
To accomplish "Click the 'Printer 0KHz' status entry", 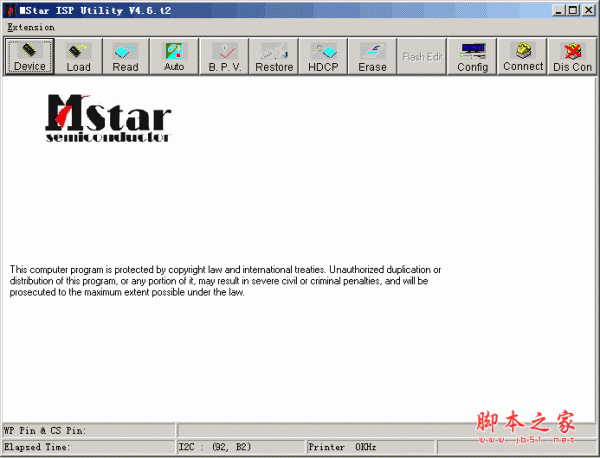I will point(371,447).
